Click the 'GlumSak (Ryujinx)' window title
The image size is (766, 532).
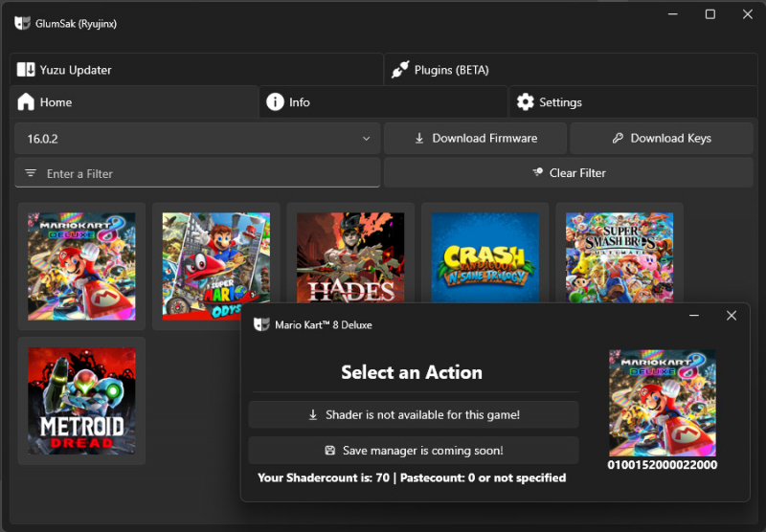77,23
